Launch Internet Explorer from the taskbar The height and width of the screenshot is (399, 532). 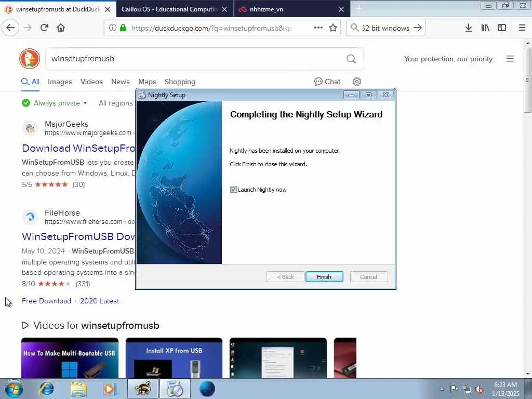[46, 389]
